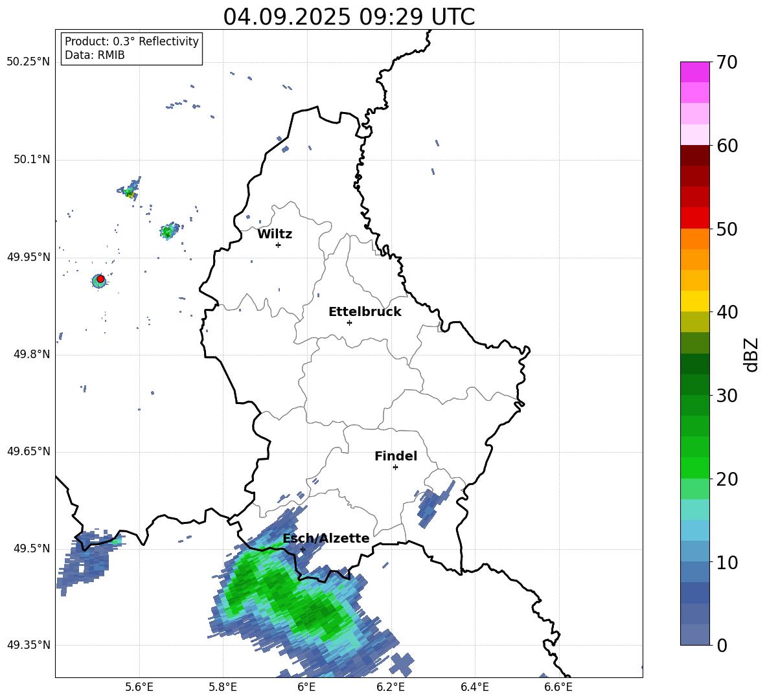Click the Product: 0.3° Reflectivity text
This screenshot has width=767, height=700.
[x=132, y=41]
